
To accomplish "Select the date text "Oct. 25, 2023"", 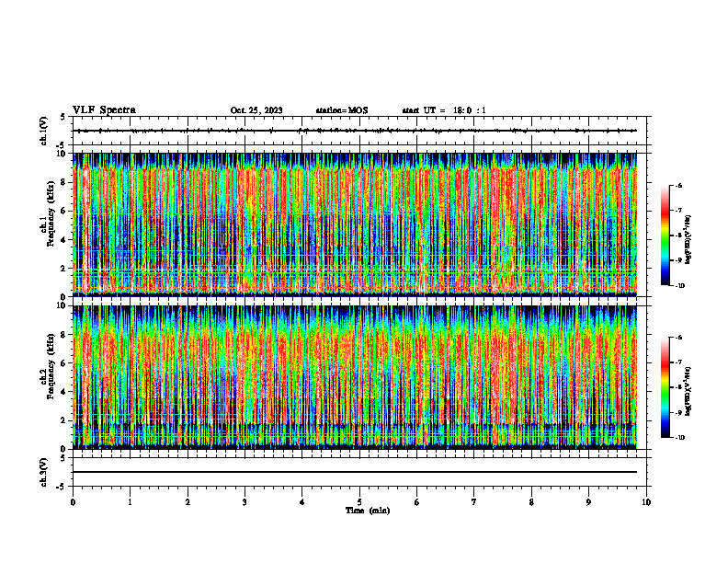I will tap(256, 110).
